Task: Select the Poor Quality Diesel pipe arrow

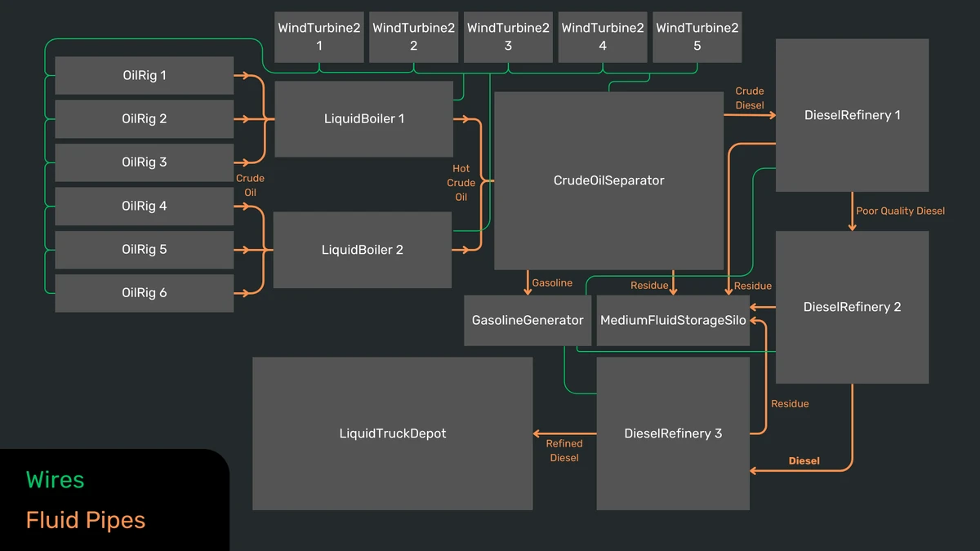Action: (900, 210)
